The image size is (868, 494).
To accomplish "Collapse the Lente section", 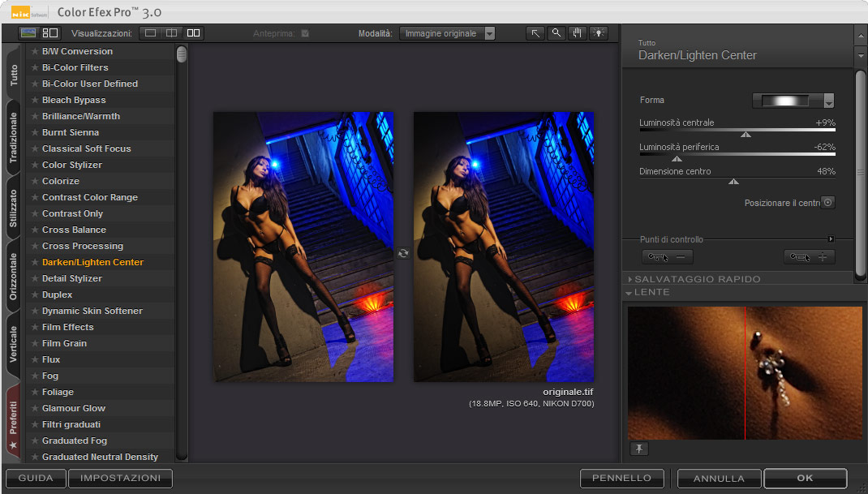I will pos(630,292).
